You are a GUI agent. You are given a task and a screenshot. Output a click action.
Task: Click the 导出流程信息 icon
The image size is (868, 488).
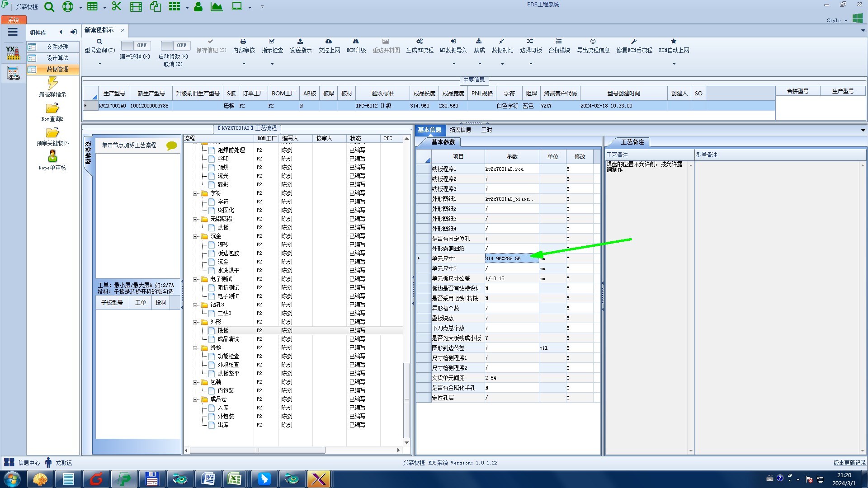click(593, 42)
